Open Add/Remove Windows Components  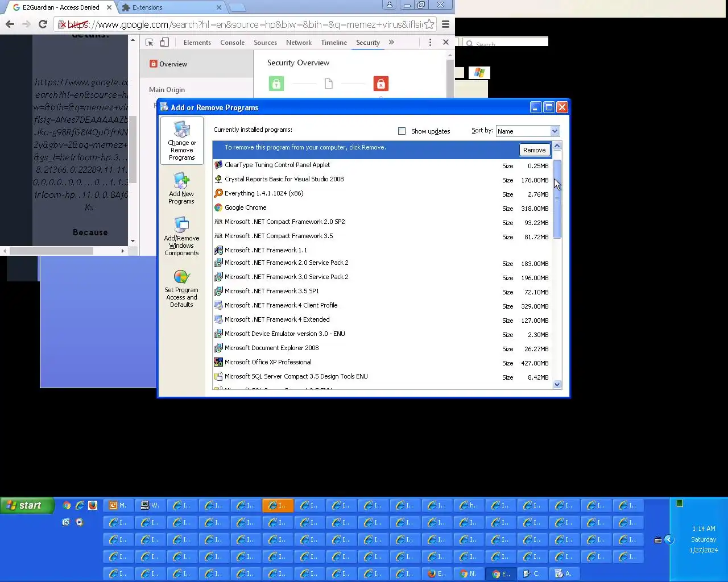[181, 236]
